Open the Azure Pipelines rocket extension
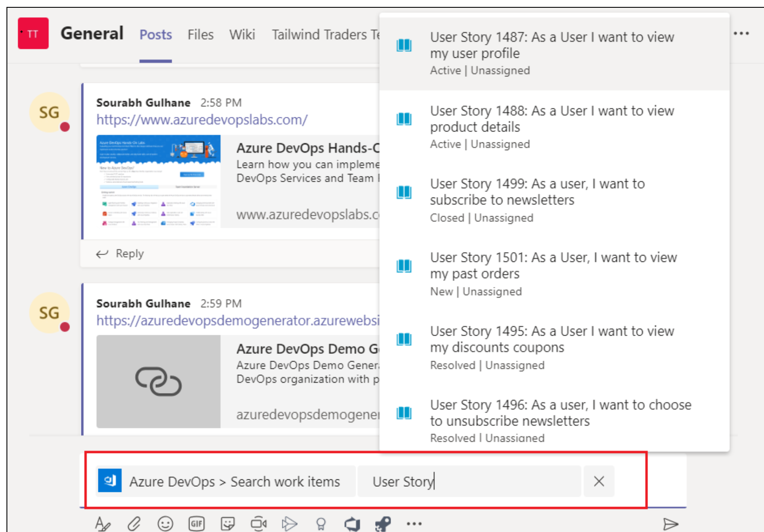Viewport: 764px width, 532px height. pyautogui.click(x=383, y=524)
